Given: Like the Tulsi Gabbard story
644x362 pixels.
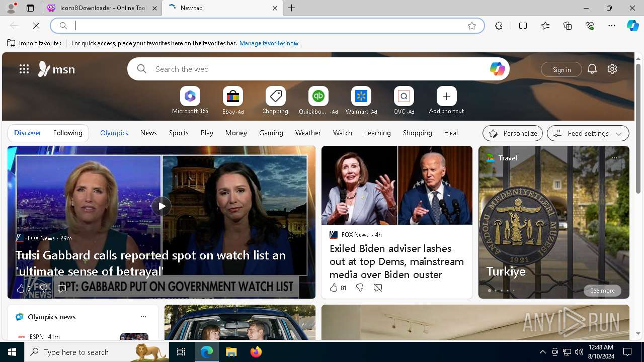Looking at the screenshot, I should pos(21,288).
